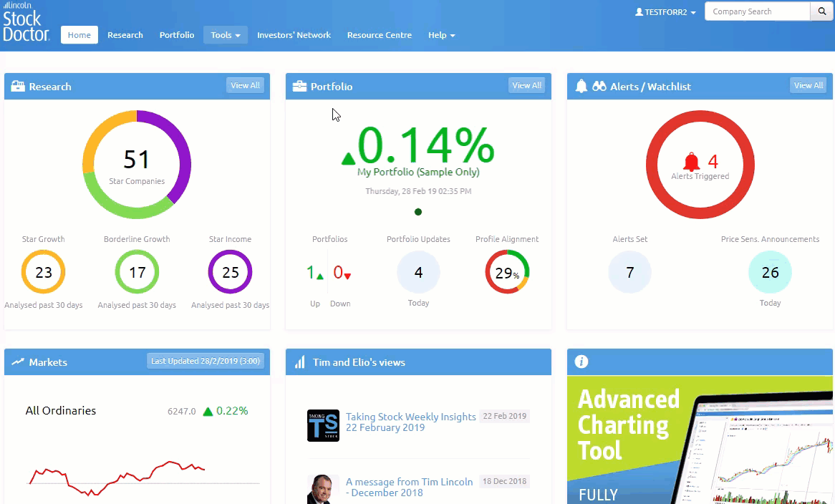Click Tim Lincoln's portrait thumbnail
This screenshot has width=835, height=504.
[x=323, y=489]
